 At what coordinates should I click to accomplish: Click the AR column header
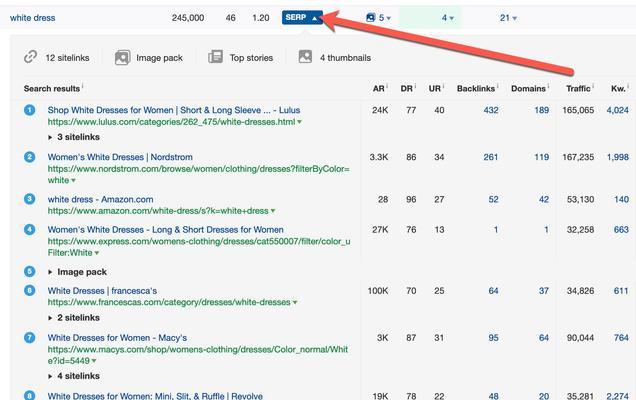coord(378,88)
